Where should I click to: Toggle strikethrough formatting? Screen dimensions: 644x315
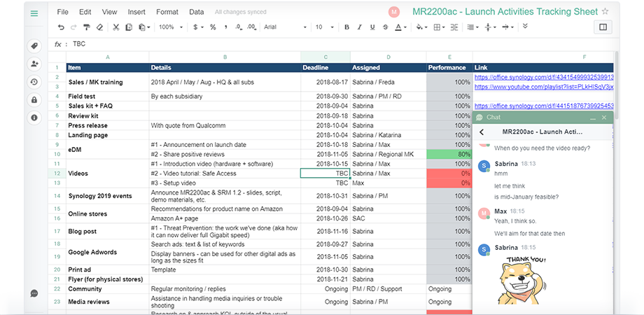click(385, 27)
